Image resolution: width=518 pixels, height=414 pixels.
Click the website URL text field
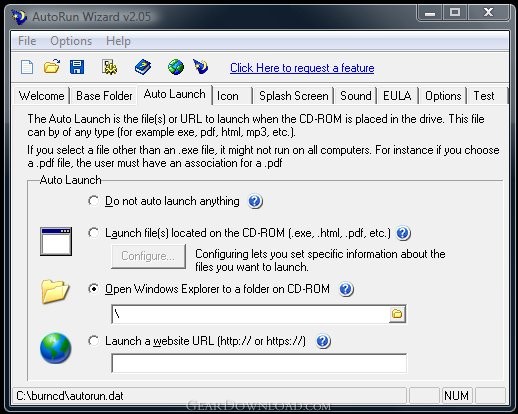tap(259, 363)
